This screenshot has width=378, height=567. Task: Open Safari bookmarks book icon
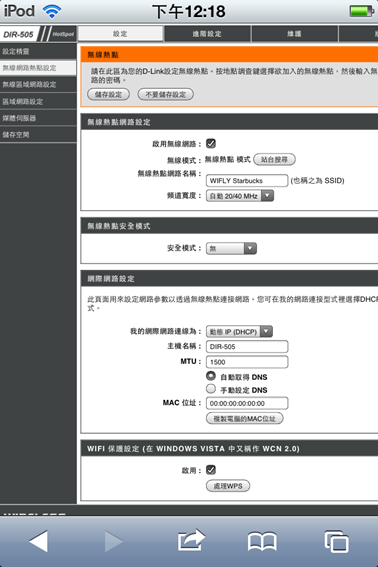[262, 541]
